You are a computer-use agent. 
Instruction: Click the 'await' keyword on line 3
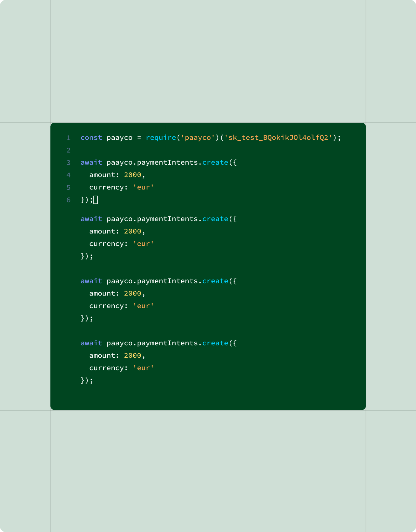[x=91, y=163]
